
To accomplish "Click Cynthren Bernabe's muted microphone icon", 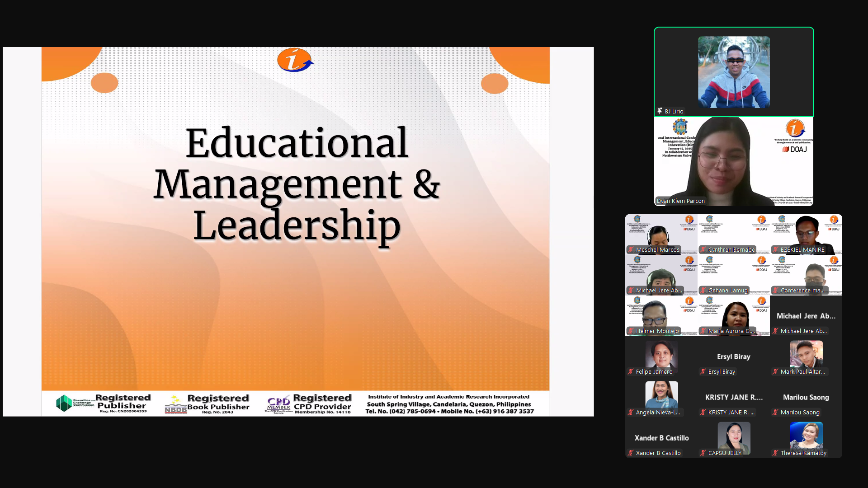I will pyautogui.click(x=703, y=249).
